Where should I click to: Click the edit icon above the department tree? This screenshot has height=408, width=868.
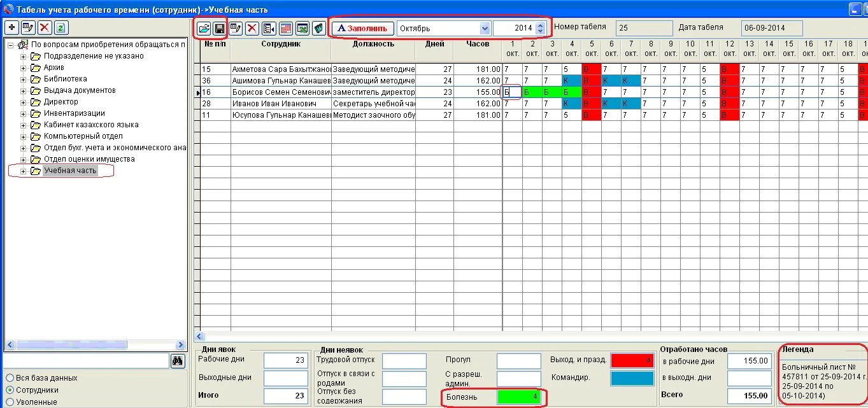point(28,27)
